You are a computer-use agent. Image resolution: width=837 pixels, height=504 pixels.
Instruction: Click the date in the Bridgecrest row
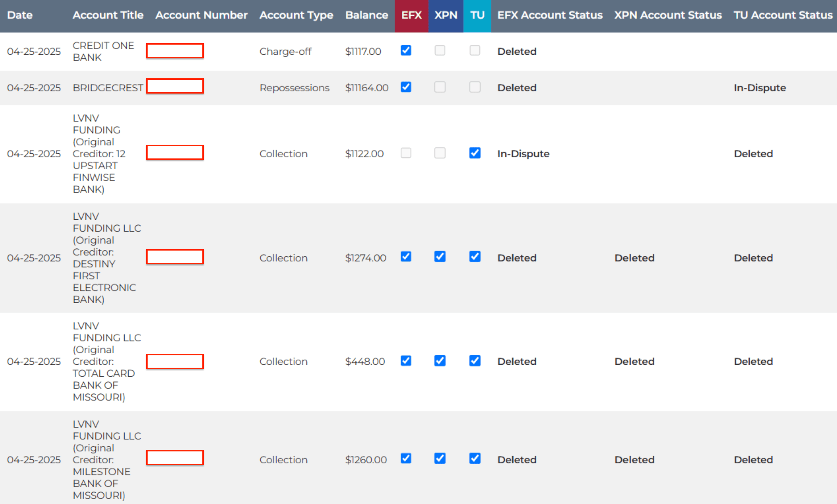coord(34,88)
